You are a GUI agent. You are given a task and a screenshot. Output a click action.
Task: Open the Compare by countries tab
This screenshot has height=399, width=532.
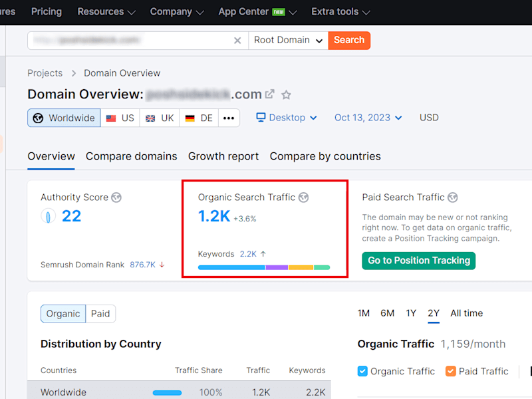point(325,156)
